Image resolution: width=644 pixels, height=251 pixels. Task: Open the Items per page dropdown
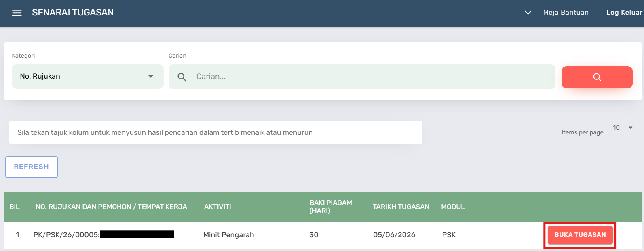[x=623, y=128]
